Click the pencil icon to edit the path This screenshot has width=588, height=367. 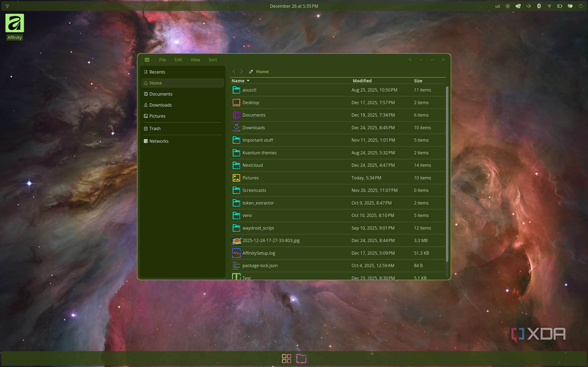click(251, 72)
